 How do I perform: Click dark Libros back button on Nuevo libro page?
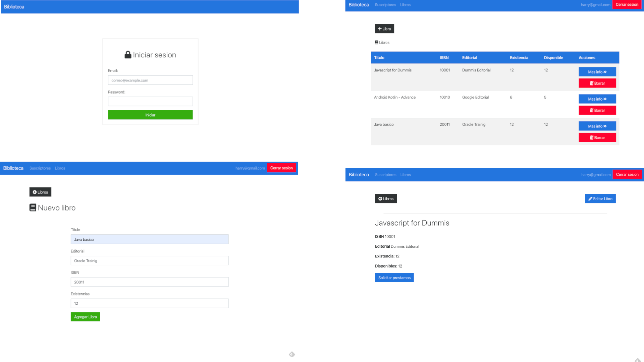[40, 192]
